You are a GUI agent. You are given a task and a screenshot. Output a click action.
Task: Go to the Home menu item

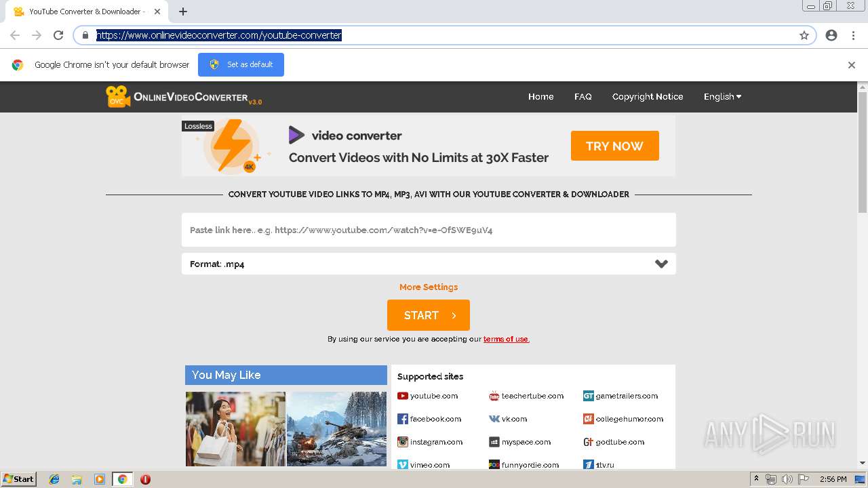540,96
